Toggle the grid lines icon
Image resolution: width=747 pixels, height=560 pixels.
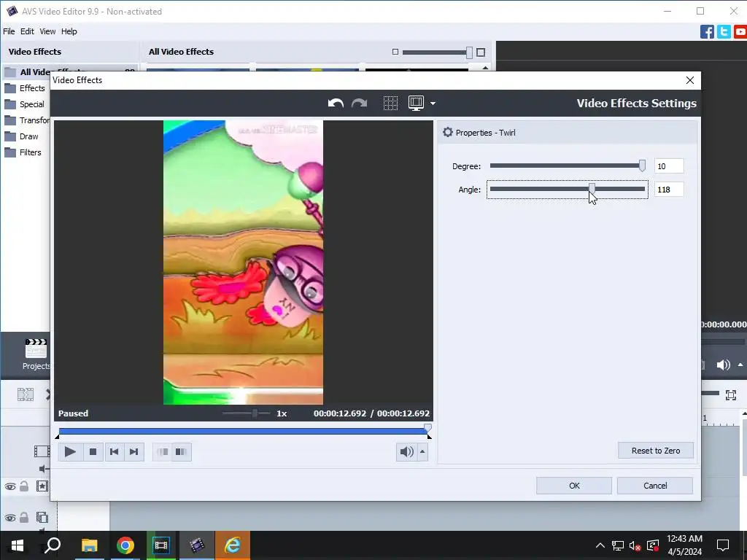[391, 104]
